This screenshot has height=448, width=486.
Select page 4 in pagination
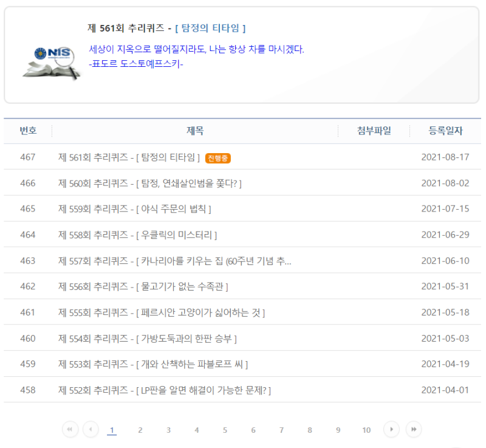(196, 430)
